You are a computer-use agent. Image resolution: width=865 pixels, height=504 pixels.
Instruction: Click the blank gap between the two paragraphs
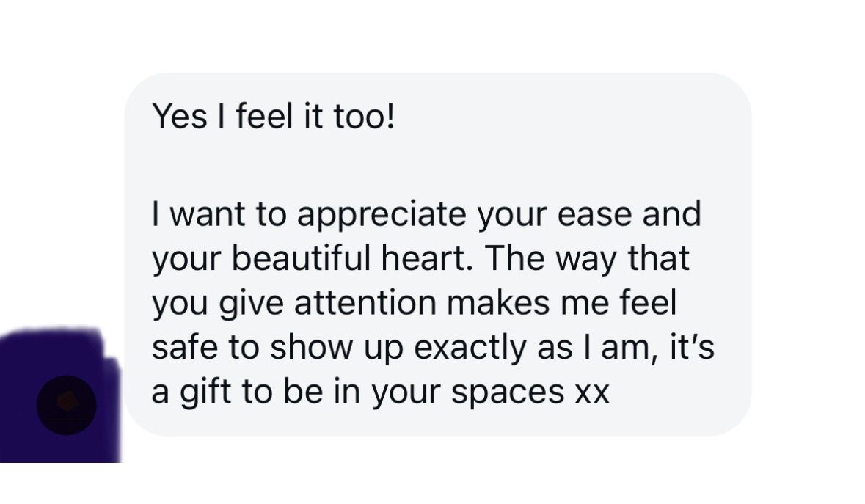(x=433, y=167)
